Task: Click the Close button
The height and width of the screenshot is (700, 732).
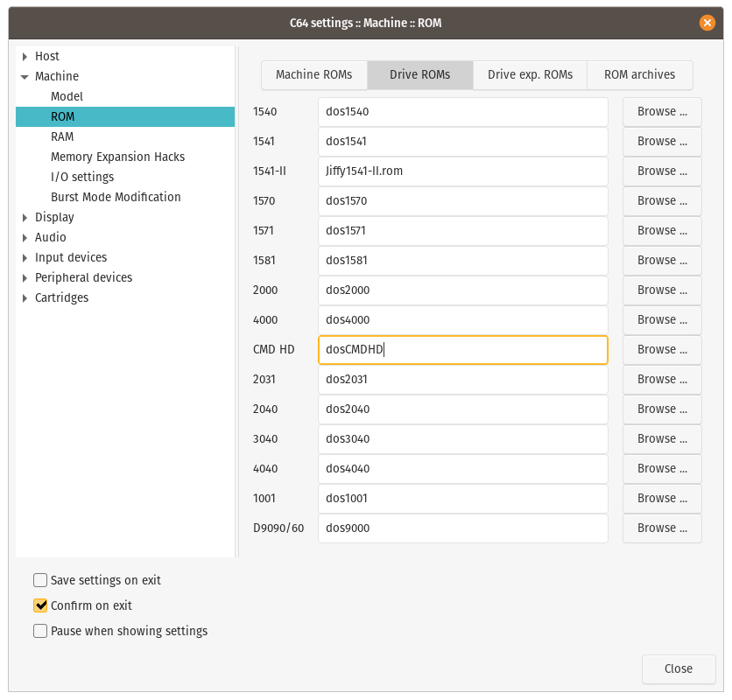Action: pyautogui.click(x=679, y=668)
